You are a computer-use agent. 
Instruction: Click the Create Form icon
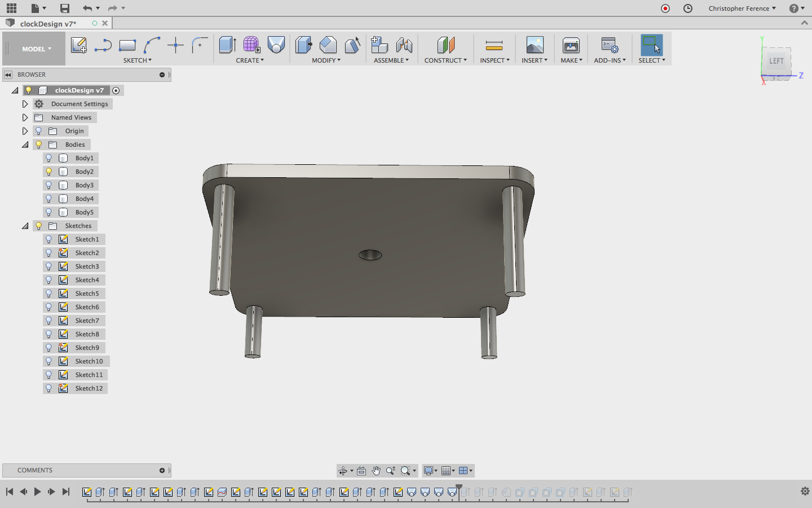251,45
